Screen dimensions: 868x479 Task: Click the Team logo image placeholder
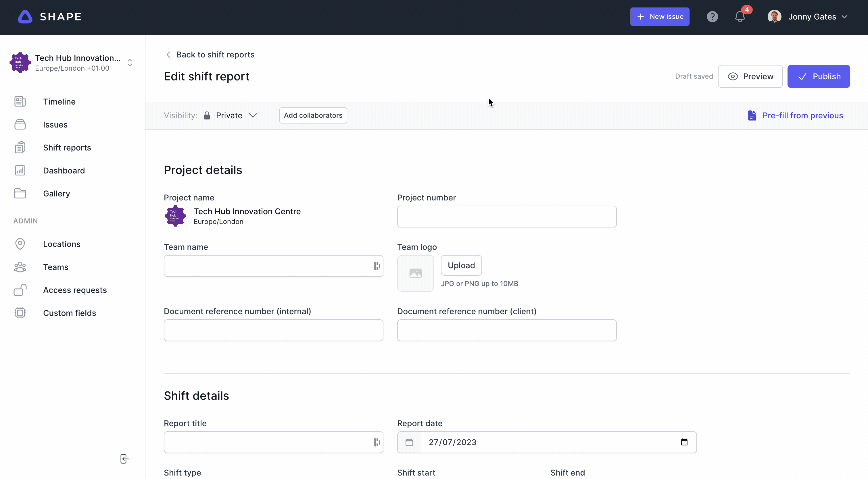pos(415,273)
